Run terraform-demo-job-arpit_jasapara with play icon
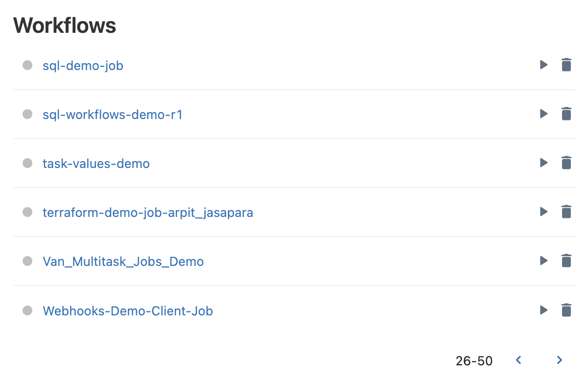The width and height of the screenshot is (588, 381). (x=543, y=212)
